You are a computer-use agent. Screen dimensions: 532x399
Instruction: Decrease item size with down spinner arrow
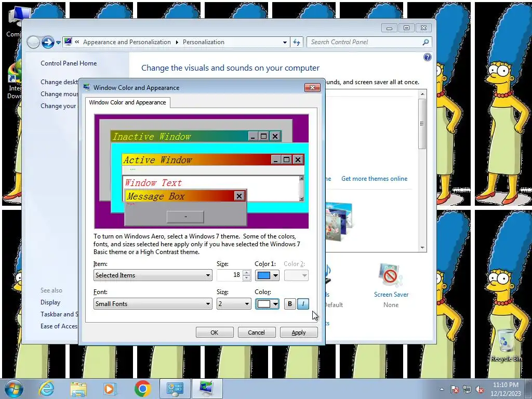coord(247,278)
